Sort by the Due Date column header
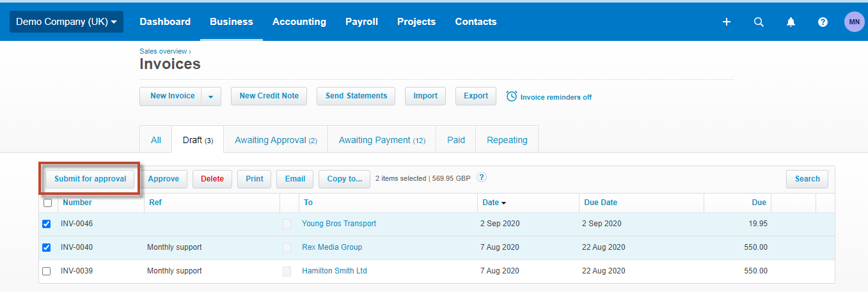868x292 pixels. coord(601,203)
